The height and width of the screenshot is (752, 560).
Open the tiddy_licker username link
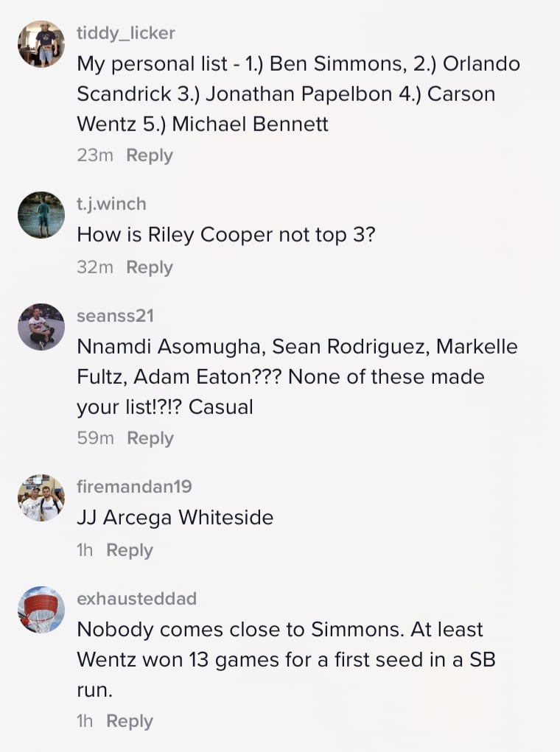pos(126,32)
